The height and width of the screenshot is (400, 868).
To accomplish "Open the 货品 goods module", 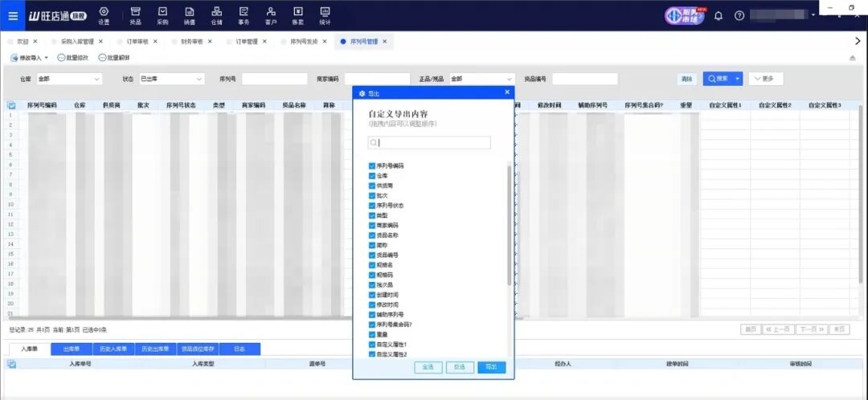I will pyautogui.click(x=135, y=17).
